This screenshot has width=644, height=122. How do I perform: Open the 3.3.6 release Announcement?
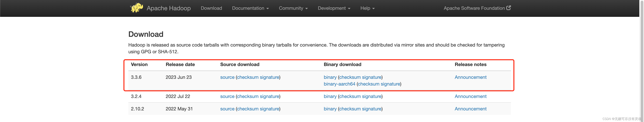tap(470, 77)
